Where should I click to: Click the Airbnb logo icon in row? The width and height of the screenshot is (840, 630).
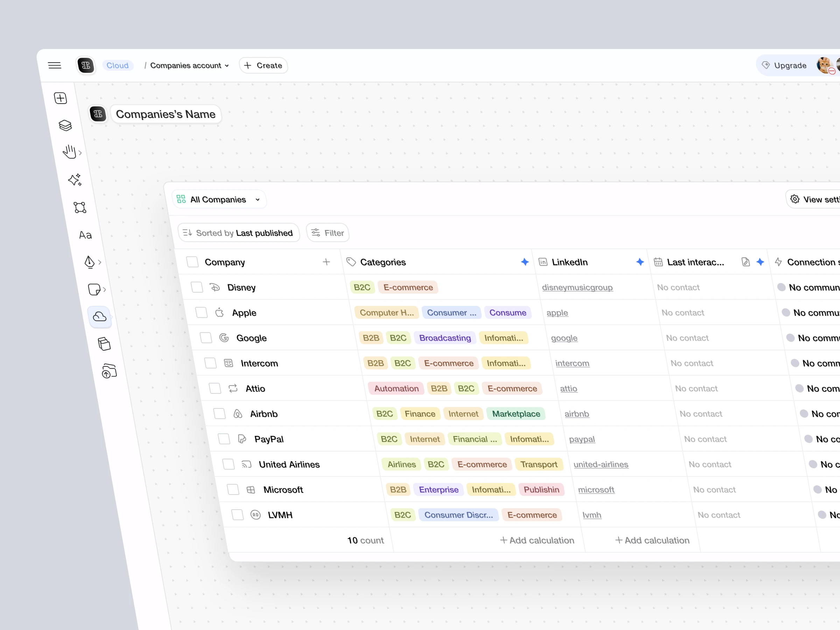tap(238, 414)
